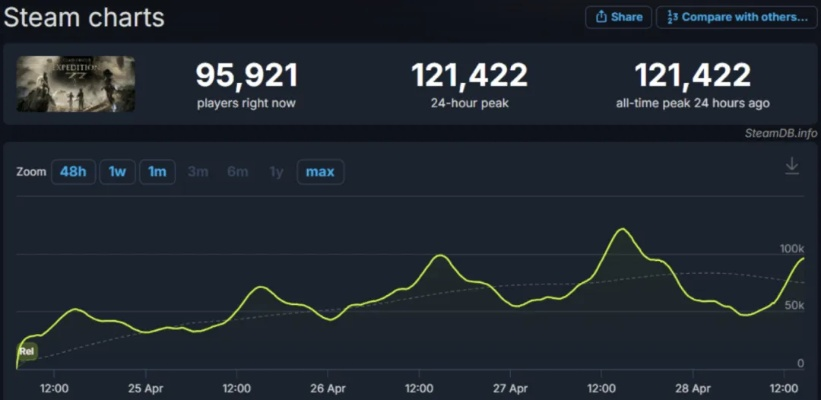Select the 95,921 players right now value
Image resolution: width=821 pixels, height=400 pixels.
tap(247, 76)
